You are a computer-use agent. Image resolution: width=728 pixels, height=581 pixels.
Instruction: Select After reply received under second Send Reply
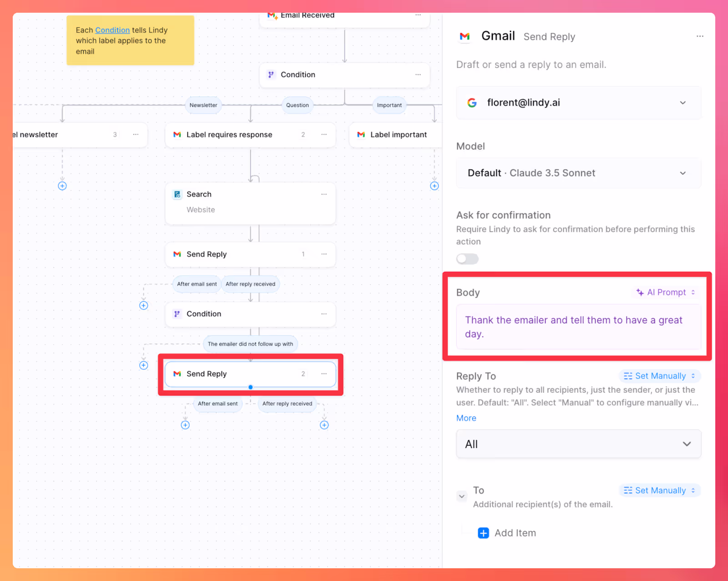pyautogui.click(x=287, y=404)
